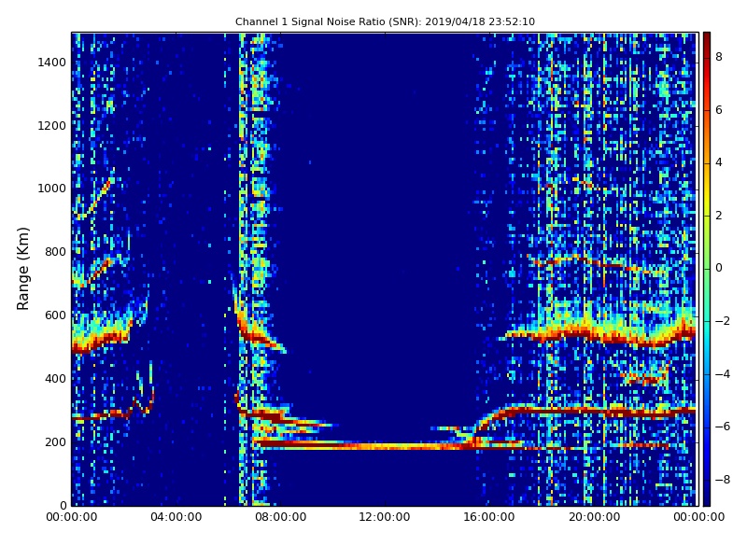Click the 20:00:00 time axis label
The image size is (747, 560).
pos(594,517)
